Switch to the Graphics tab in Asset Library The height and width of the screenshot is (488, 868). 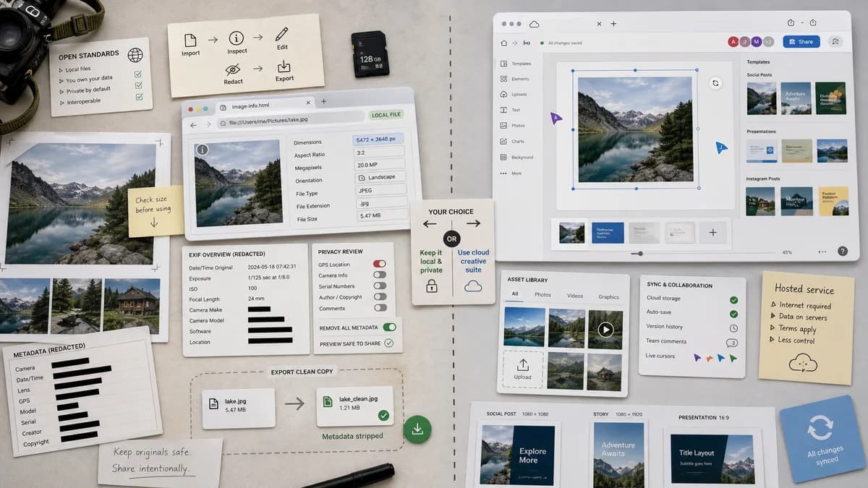pos(608,297)
